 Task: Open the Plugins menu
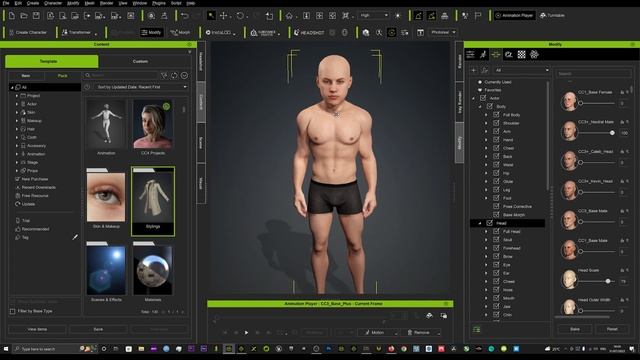[x=159, y=3]
